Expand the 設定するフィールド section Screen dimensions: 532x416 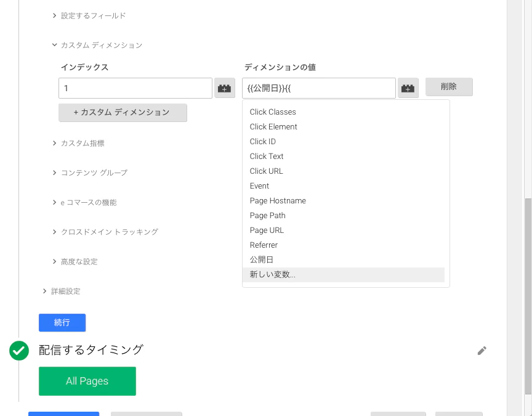pyautogui.click(x=89, y=15)
